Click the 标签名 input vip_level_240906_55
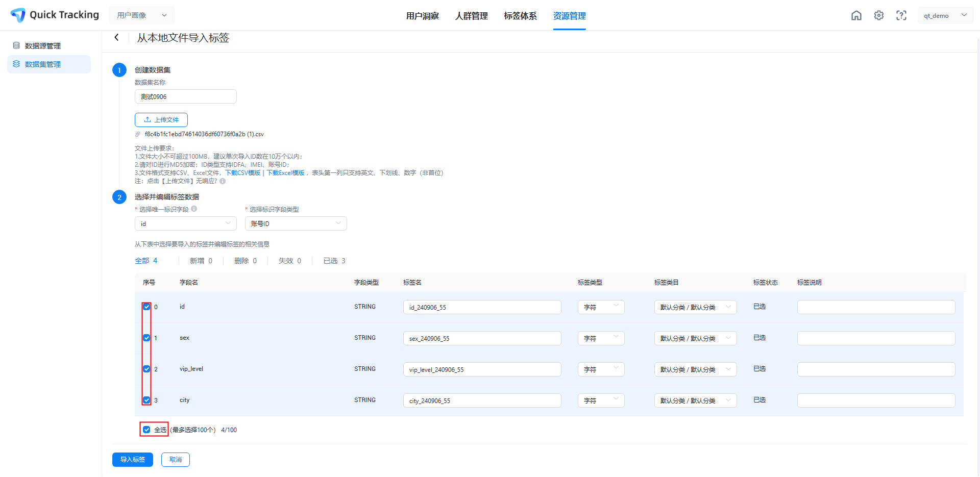 [482, 369]
